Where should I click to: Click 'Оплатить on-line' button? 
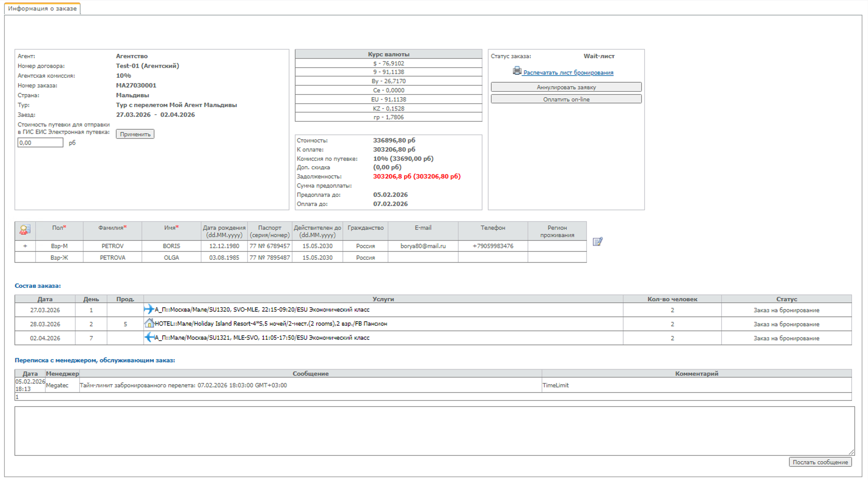pyautogui.click(x=566, y=99)
